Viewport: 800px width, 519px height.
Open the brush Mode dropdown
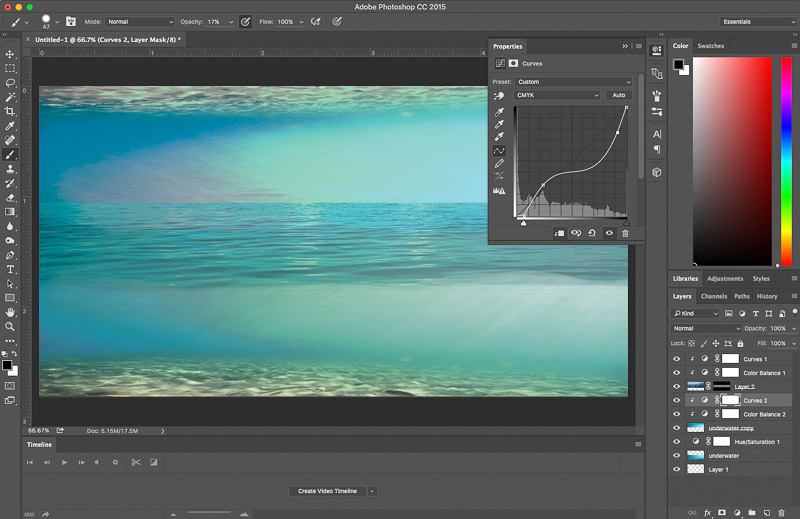pyautogui.click(x=140, y=22)
